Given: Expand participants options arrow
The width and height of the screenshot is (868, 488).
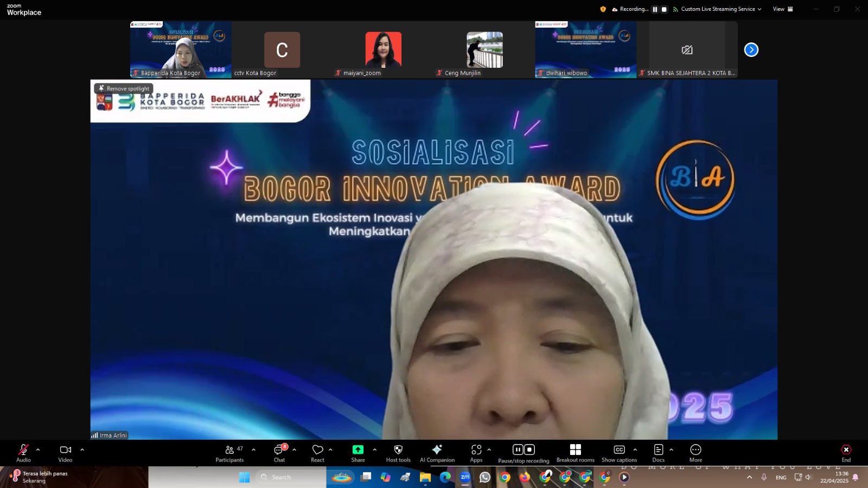Looking at the screenshot, I should click(x=253, y=450).
